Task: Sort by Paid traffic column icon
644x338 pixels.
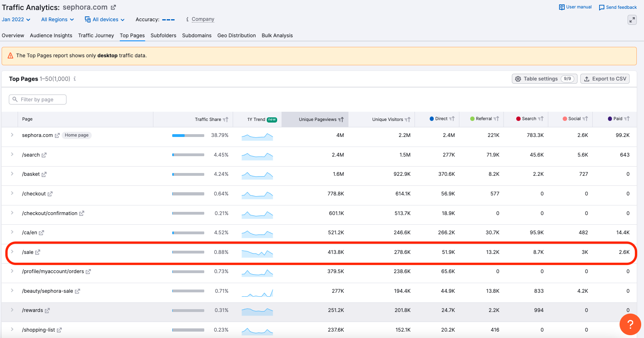Action: pyautogui.click(x=627, y=119)
